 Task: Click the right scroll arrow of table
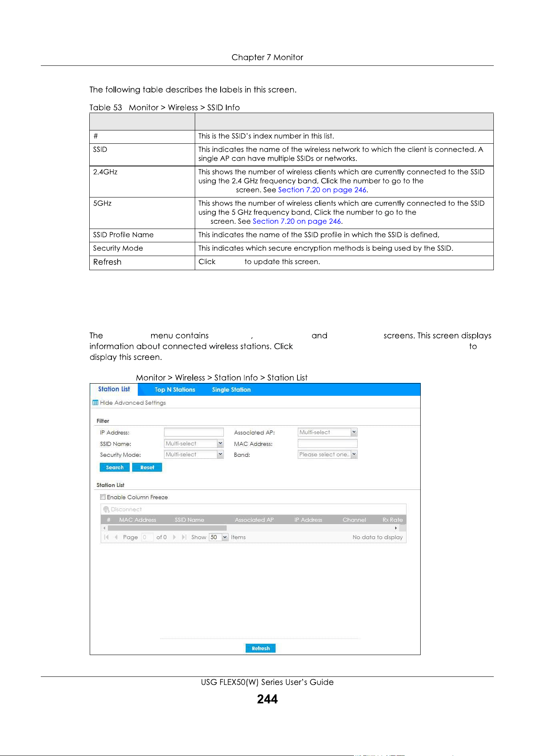[x=396, y=528]
